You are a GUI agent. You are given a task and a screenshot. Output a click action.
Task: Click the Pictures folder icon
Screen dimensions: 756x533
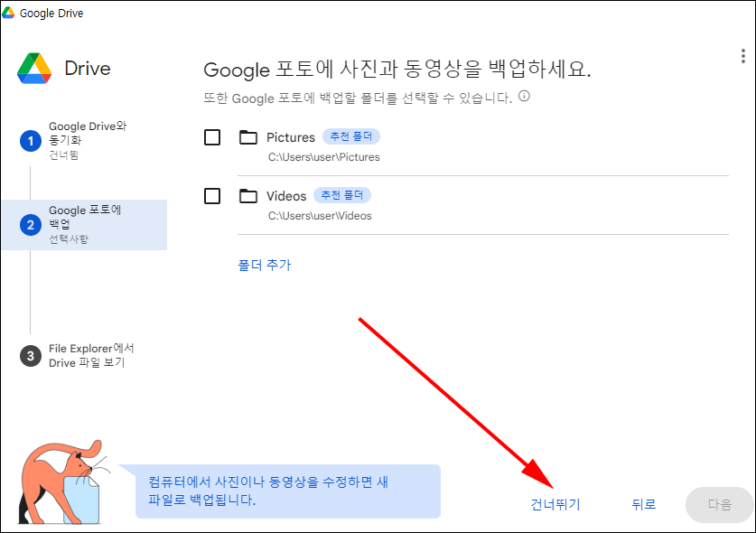point(248,137)
